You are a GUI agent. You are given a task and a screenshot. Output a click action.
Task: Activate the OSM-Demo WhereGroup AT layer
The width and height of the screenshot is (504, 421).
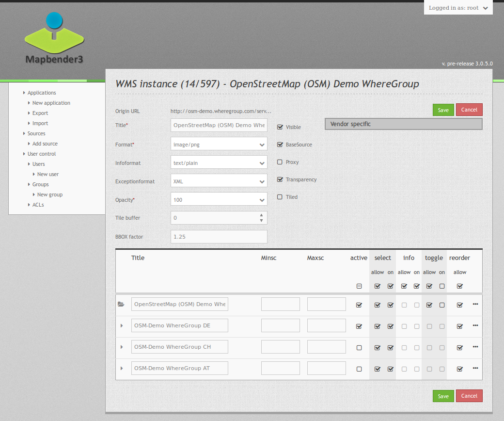click(359, 369)
